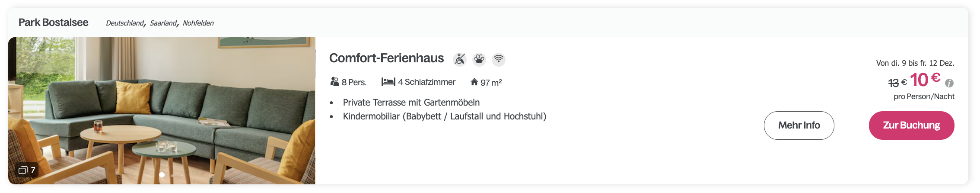Open the Park Bostalsee title link

click(53, 23)
